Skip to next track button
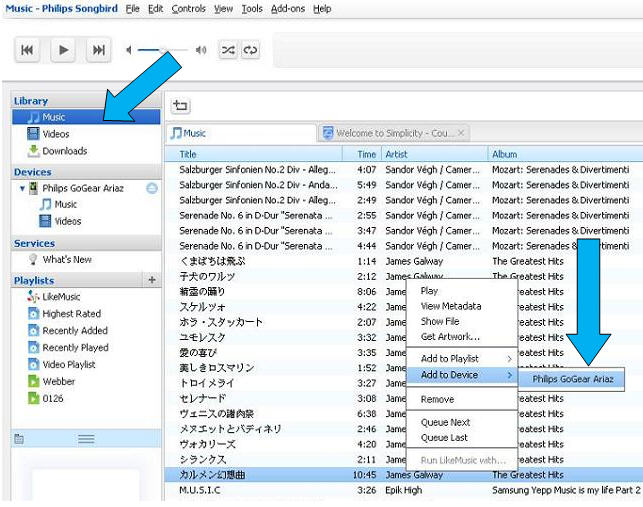643x507 pixels. point(98,50)
